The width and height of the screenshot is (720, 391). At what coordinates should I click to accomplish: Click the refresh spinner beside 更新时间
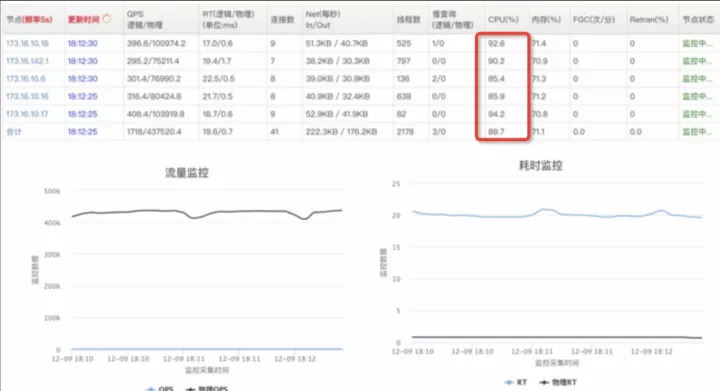coord(107,19)
